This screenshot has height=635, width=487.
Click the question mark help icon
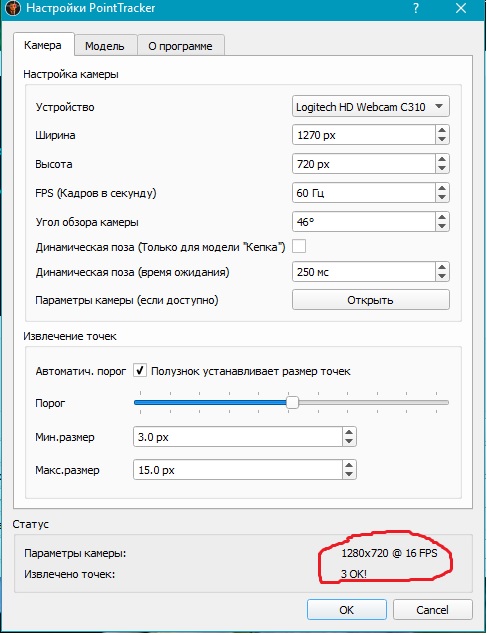tap(416, 9)
